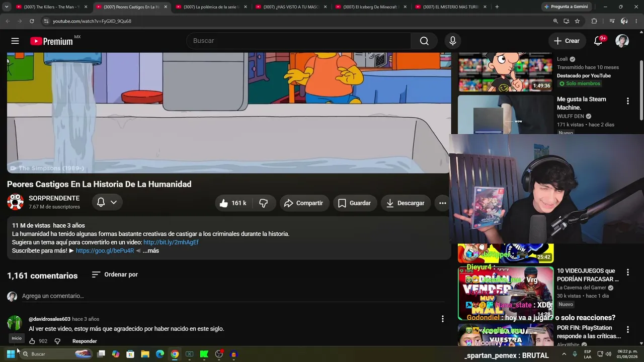
Task: Reload the page
Action: click(32, 21)
